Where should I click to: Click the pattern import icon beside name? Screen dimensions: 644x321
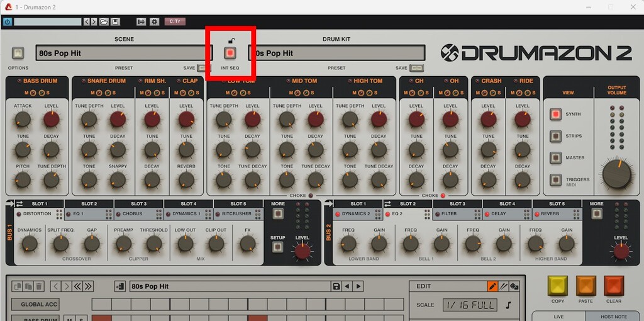[120, 286]
